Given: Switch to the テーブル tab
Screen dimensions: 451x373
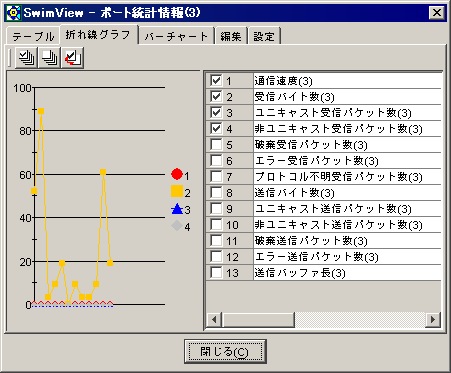Looking at the screenshot, I should coord(33,36).
